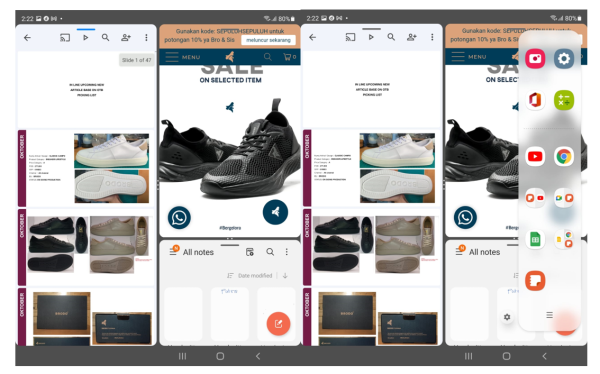
Task: Open Meet and Notes app pair
Action: [564, 198]
